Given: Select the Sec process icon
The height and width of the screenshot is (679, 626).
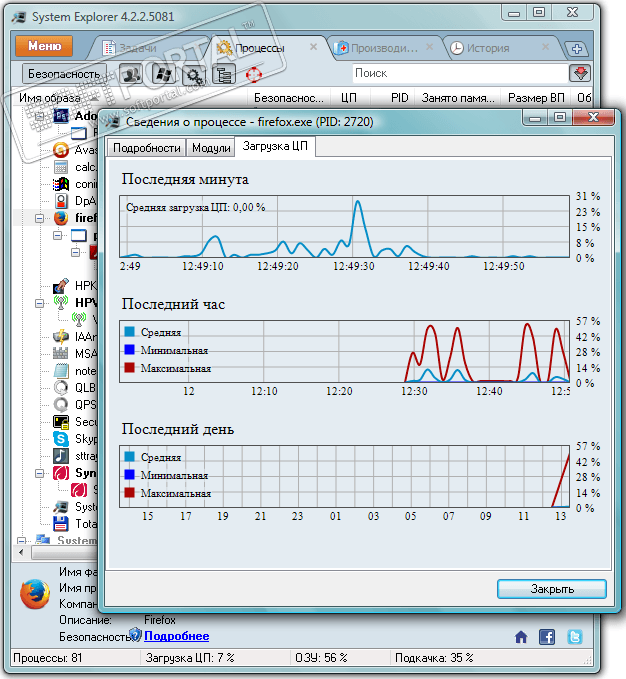Looking at the screenshot, I should point(61,422).
